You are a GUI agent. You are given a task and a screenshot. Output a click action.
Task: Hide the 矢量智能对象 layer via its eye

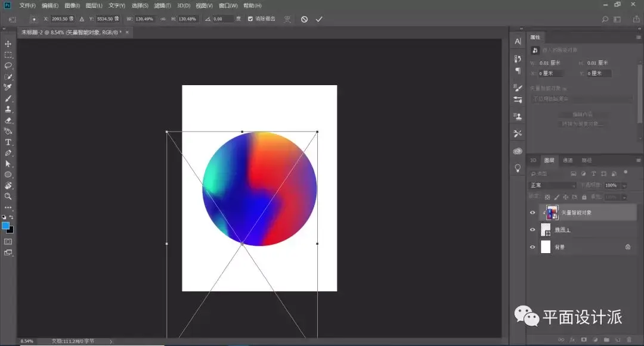tap(532, 213)
